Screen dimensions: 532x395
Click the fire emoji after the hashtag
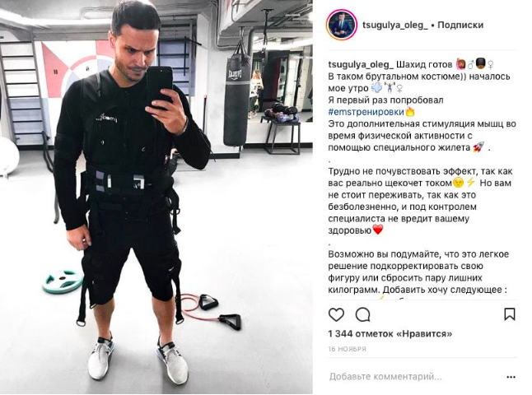410,112
